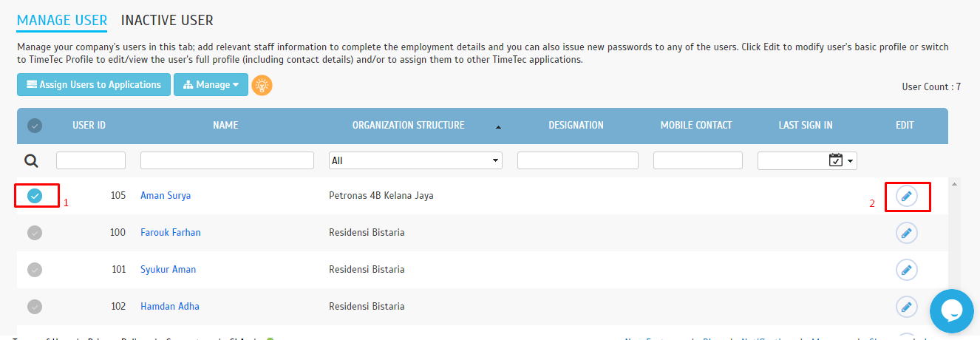Toggle the select-all checkbox in header
Image resolution: width=980 pixels, height=340 pixels.
coord(35,126)
